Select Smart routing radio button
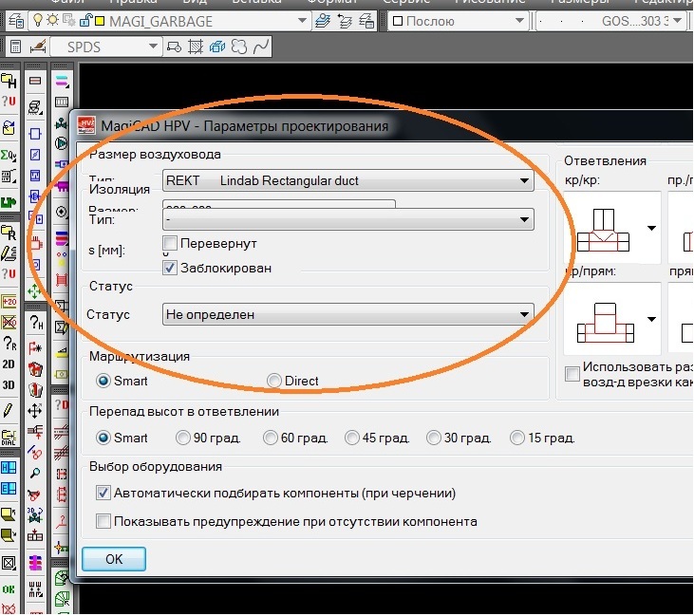The image size is (694, 616). click(103, 381)
